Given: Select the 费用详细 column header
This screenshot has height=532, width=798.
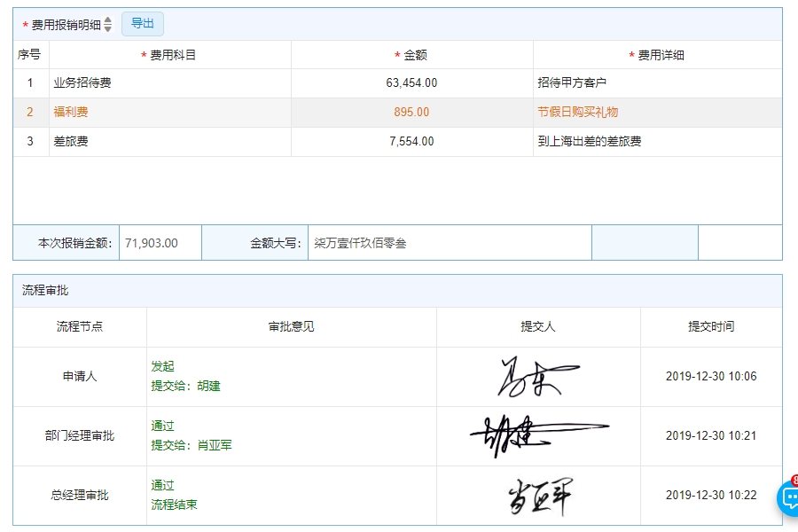Looking at the screenshot, I should pyautogui.click(x=656, y=55).
